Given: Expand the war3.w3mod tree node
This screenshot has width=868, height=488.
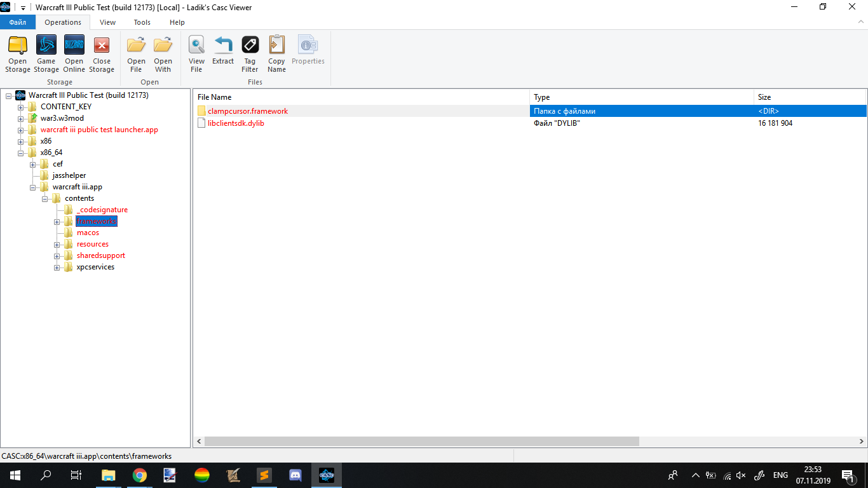Looking at the screenshot, I should [20, 119].
